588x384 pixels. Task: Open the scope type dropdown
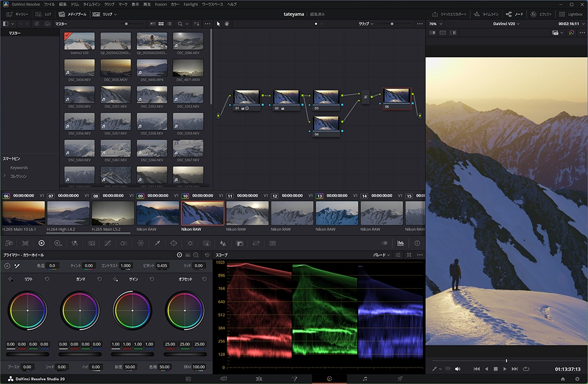[x=382, y=255]
